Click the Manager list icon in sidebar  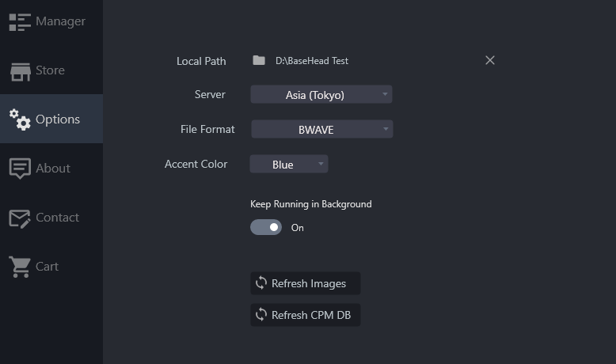tap(20, 22)
